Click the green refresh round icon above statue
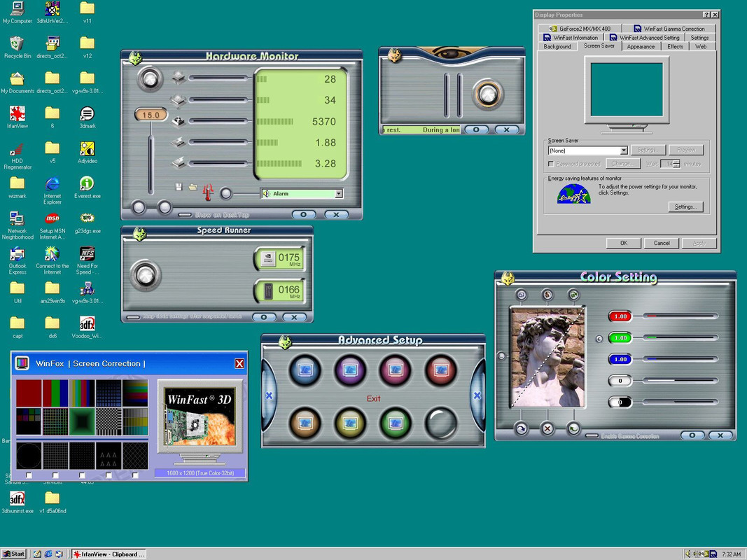Image resolution: width=747 pixels, height=560 pixels. click(x=573, y=295)
